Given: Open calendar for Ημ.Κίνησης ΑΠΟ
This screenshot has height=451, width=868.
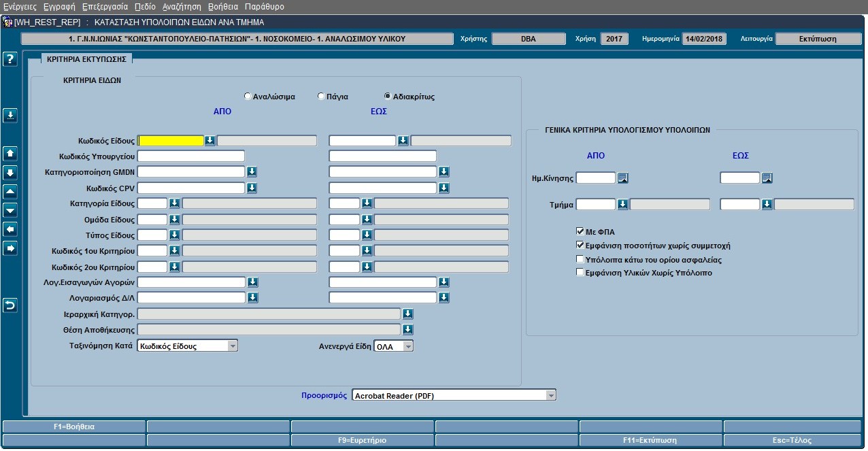Looking at the screenshot, I should coord(622,178).
